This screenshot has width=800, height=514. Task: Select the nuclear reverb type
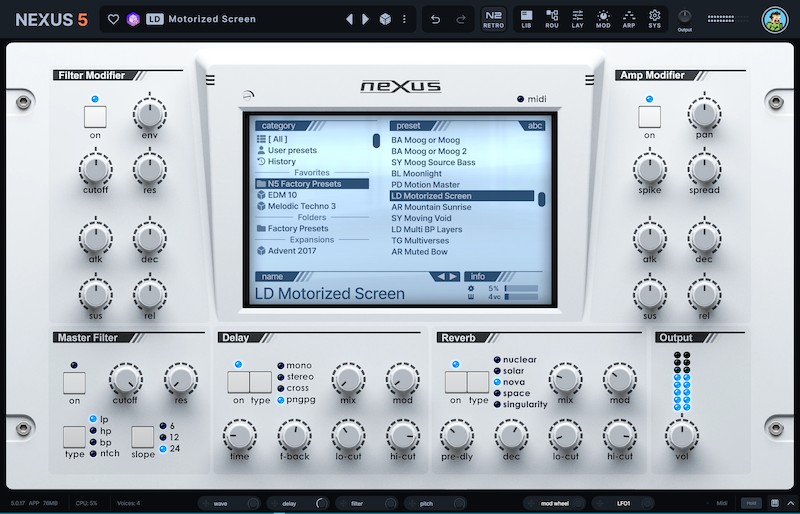[x=515, y=359]
